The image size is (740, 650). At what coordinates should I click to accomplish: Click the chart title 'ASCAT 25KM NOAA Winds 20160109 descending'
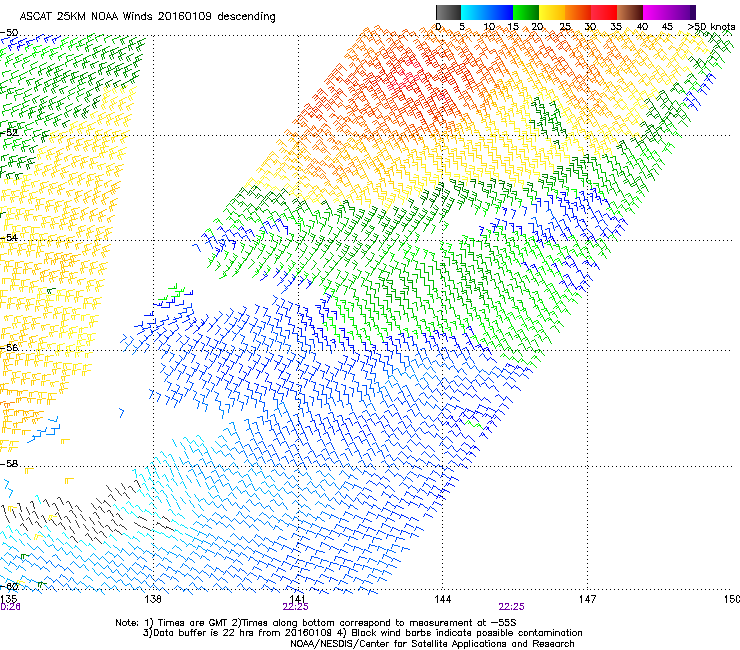(x=147, y=17)
